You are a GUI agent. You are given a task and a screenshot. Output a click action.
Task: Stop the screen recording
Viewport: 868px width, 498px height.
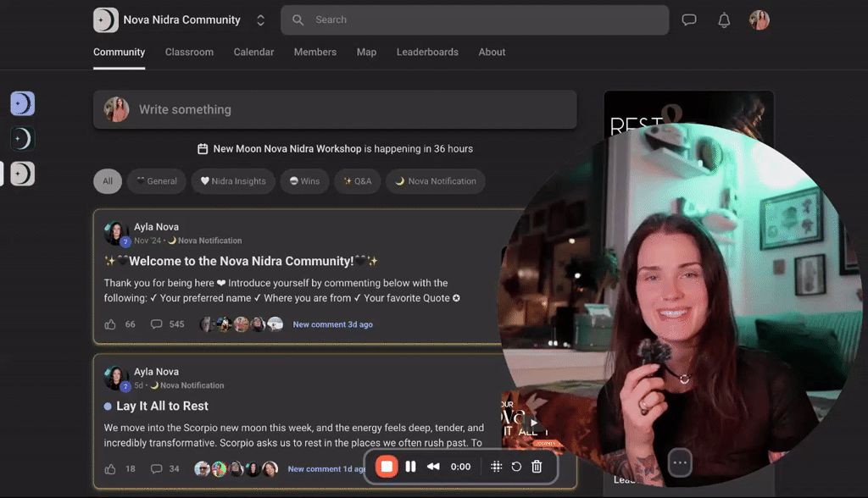point(387,466)
